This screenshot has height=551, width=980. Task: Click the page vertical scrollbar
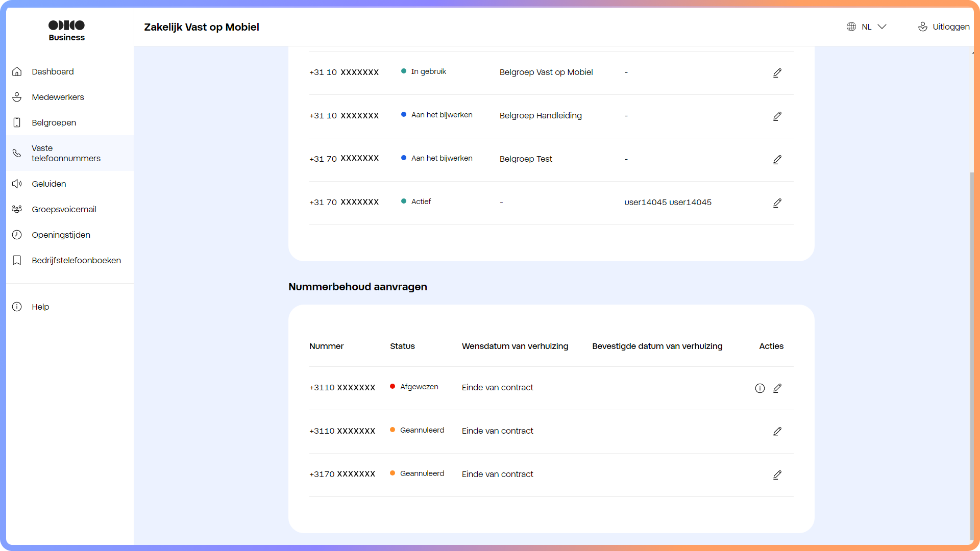[x=972, y=357]
